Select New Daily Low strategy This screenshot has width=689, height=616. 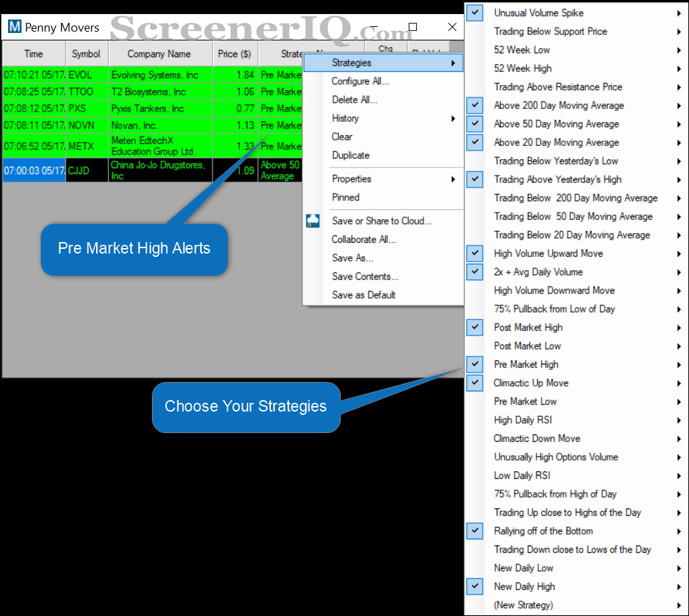(524, 568)
